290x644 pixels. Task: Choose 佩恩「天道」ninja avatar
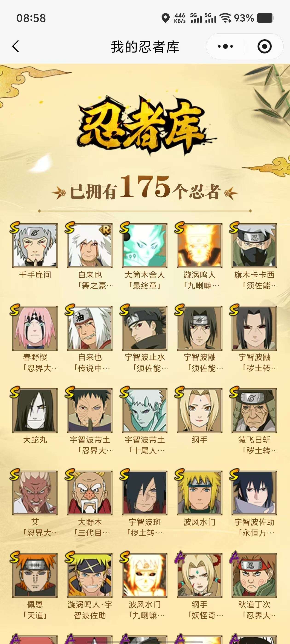click(35, 575)
